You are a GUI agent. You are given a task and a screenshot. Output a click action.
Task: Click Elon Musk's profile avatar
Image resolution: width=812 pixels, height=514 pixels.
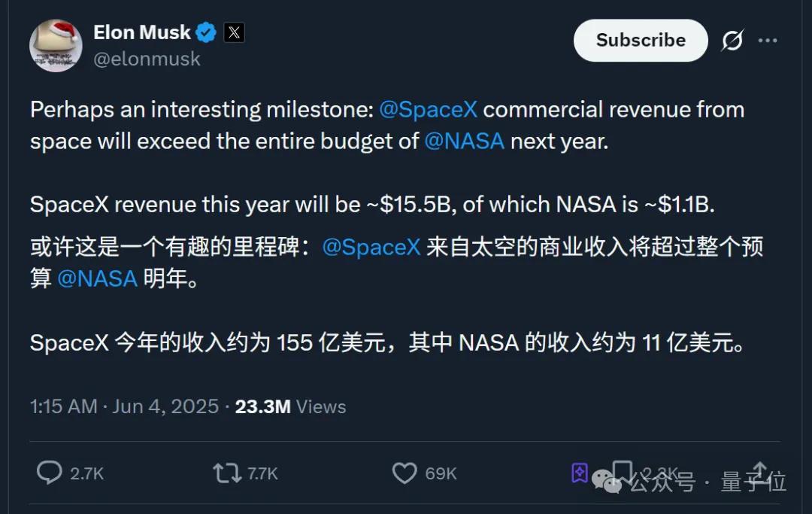56,45
